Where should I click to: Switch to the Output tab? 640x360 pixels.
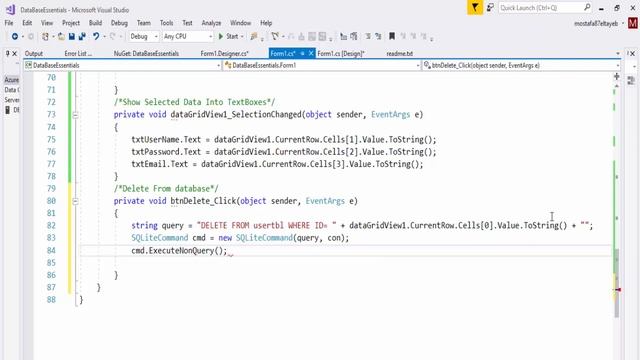33,53
